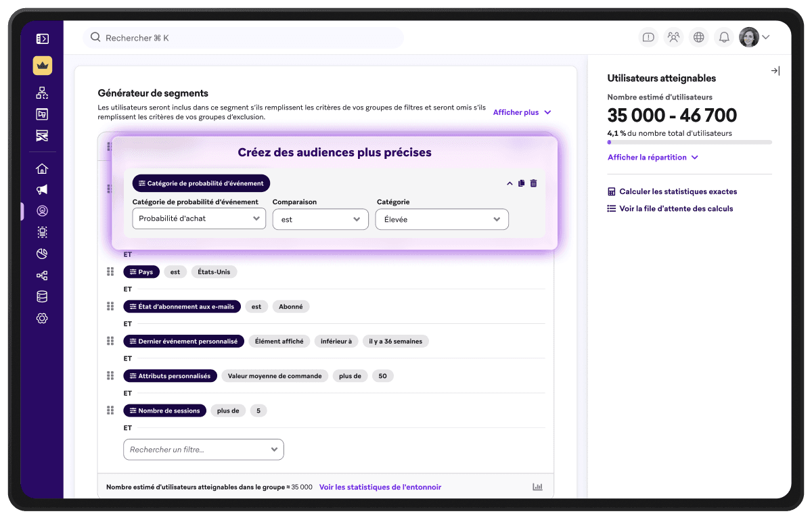
Task: Expand 'Afficher plus' description
Action: coord(522,112)
